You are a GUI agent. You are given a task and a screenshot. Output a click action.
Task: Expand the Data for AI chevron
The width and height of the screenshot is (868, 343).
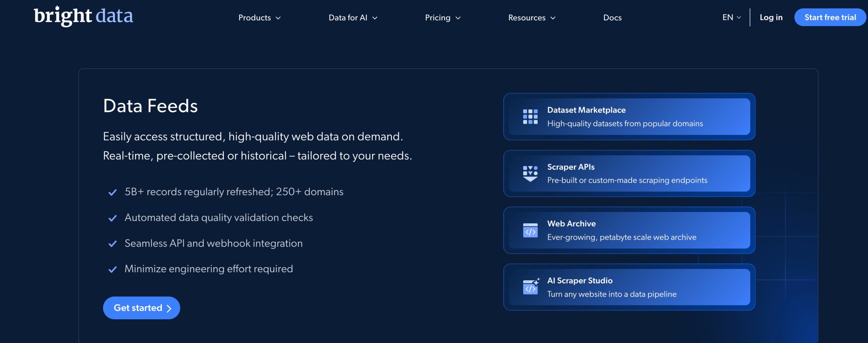[x=375, y=18]
